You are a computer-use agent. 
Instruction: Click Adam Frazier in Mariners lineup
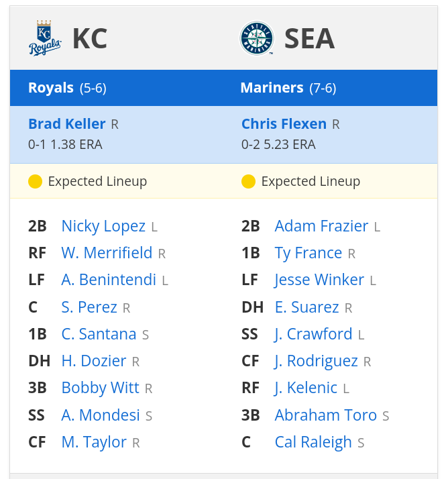click(321, 226)
